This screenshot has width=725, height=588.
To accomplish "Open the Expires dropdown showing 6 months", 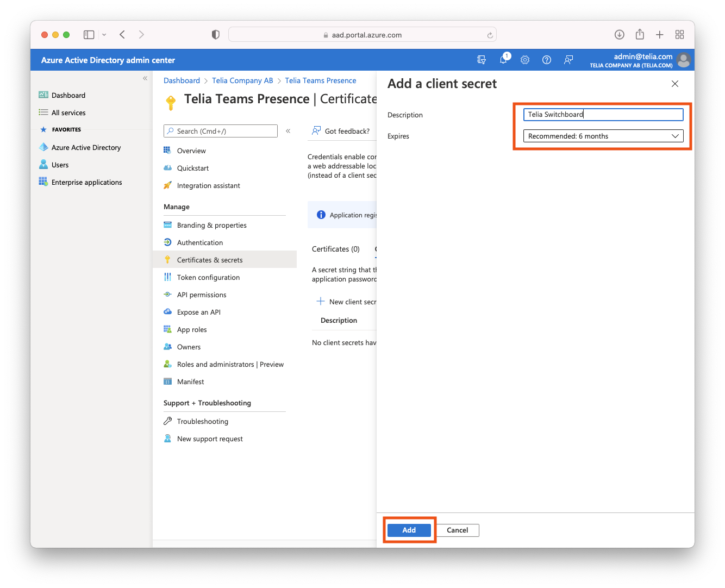I will tap(603, 136).
